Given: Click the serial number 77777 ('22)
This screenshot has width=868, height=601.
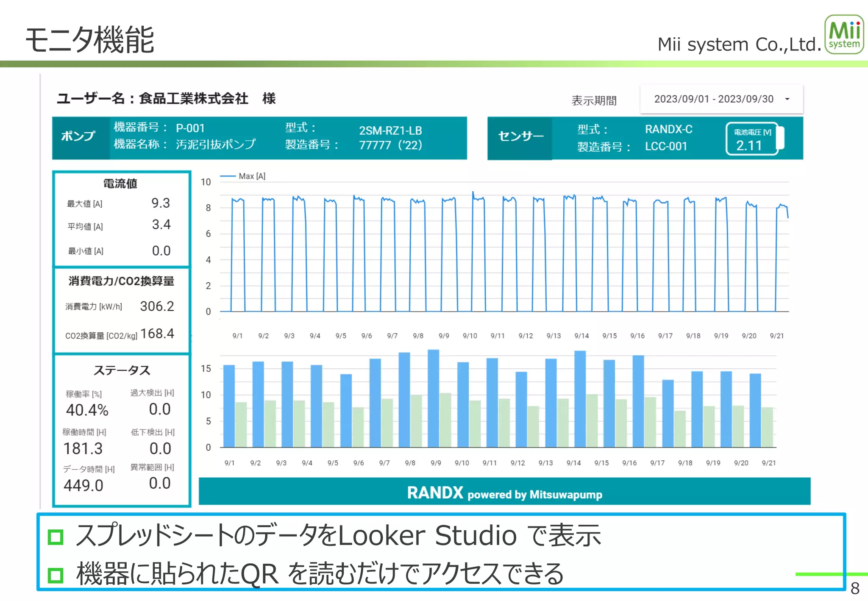Looking at the screenshot, I should 390,145.
